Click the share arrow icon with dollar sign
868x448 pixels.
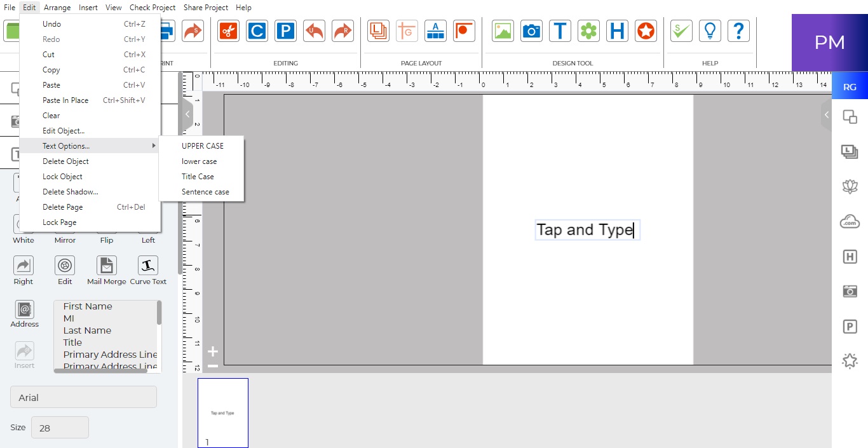[193, 31]
